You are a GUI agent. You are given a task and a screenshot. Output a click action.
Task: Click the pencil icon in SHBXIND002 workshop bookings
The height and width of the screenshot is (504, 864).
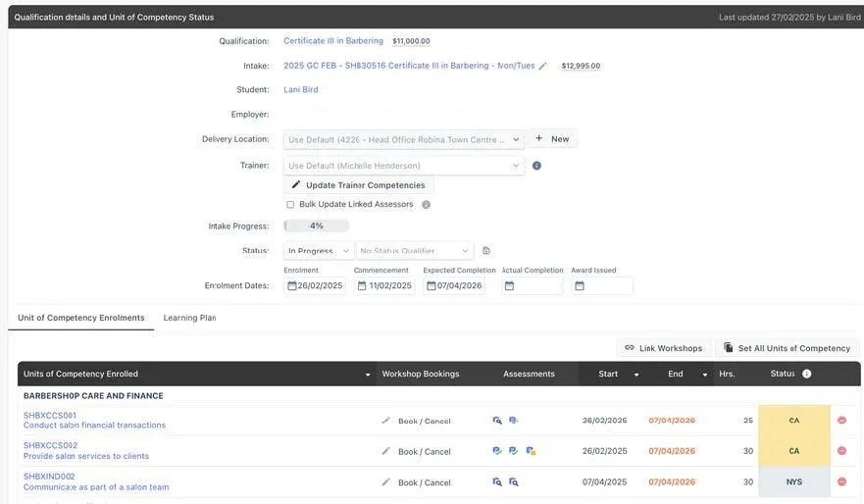pyautogui.click(x=385, y=482)
